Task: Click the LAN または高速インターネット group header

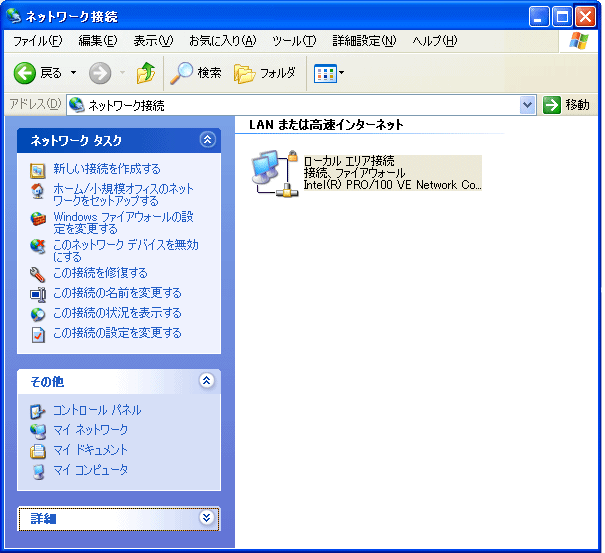Action: click(326, 125)
